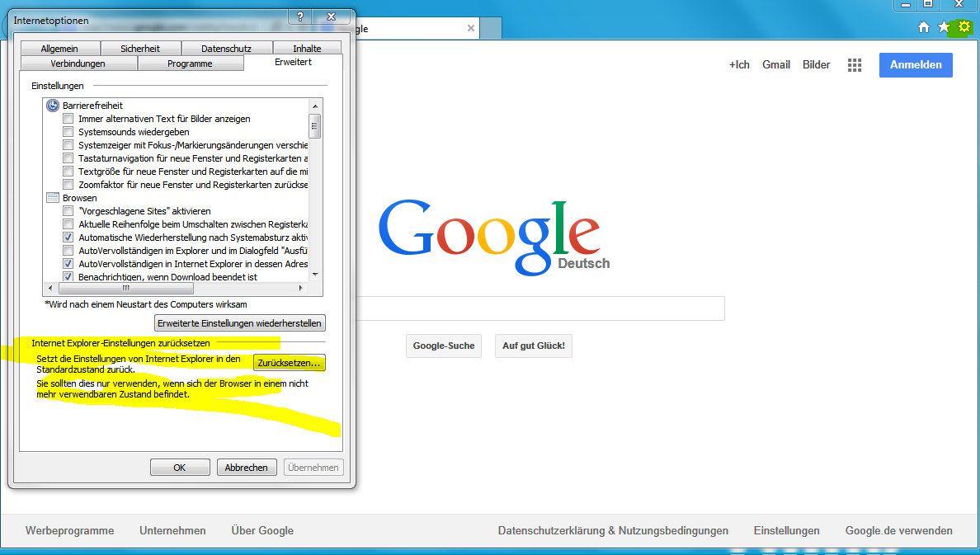Enable 'Immer alternativen Text für Bilder anzeigen'
980x555 pixels.
click(68, 119)
